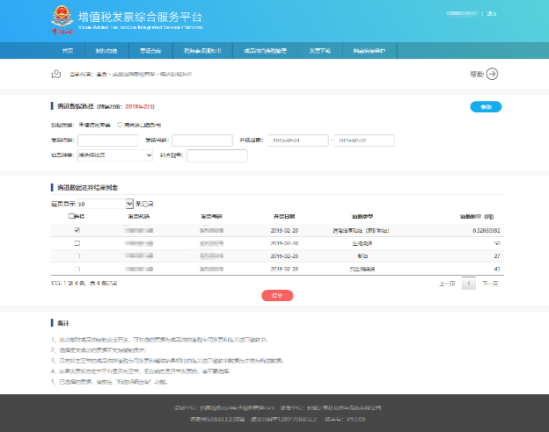Open the status dropdown in query form
Screen dimensions: 549x432
coord(115,155)
